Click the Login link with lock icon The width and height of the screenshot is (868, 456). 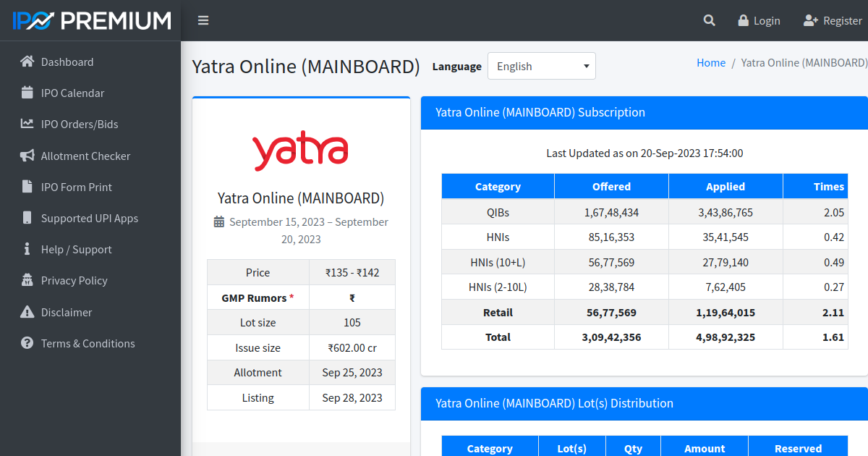(759, 20)
